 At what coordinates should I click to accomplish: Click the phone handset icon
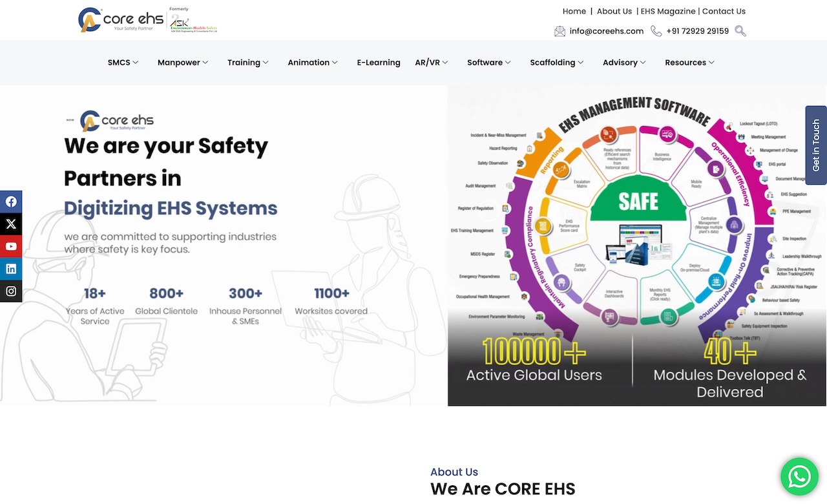coord(656,31)
